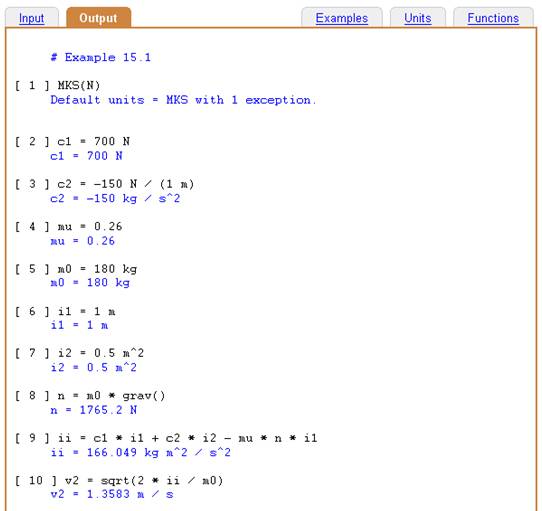Image resolution: width=542 pixels, height=511 pixels.
Task: Click the MKS(N) input line
Action: click(x=57, y=85)
